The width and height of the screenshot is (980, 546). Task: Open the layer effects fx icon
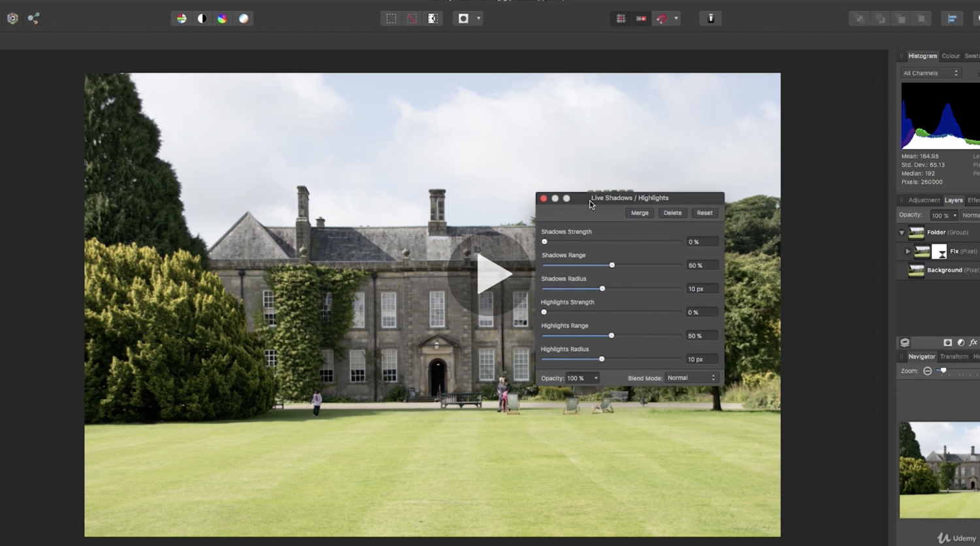973,342
